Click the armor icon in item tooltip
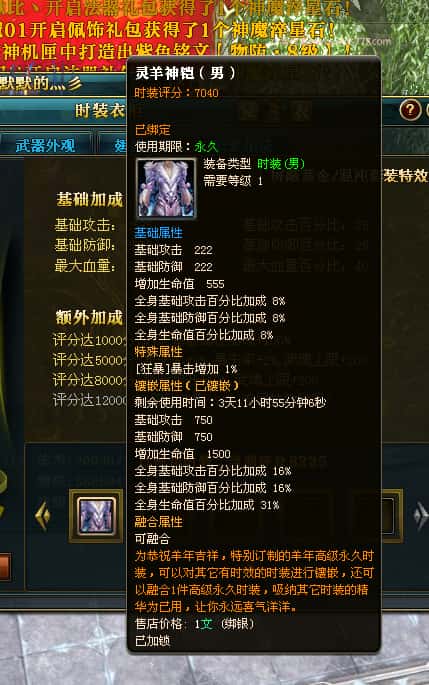 [x=166, y=188]
